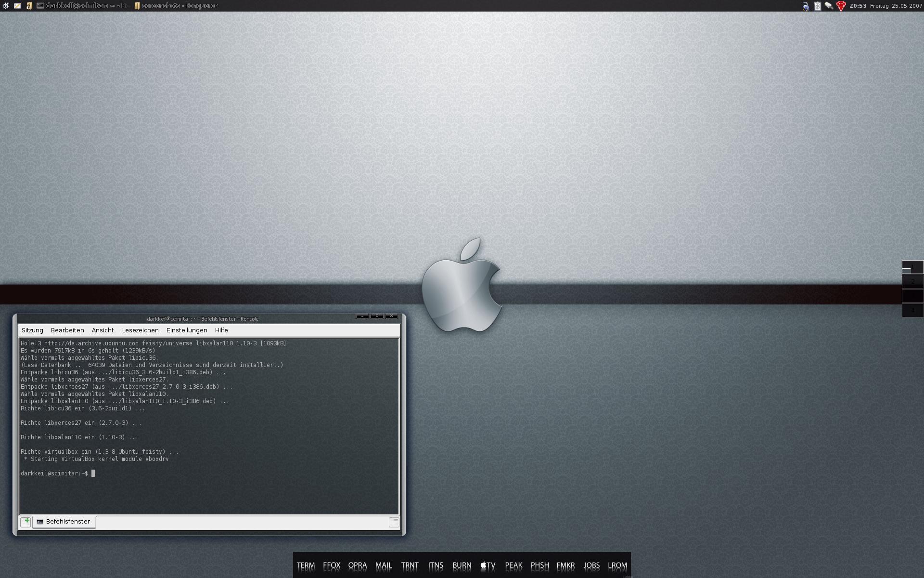Click line 'Richte libxalan110 ein (1.10-3)'

pos(79,437)
